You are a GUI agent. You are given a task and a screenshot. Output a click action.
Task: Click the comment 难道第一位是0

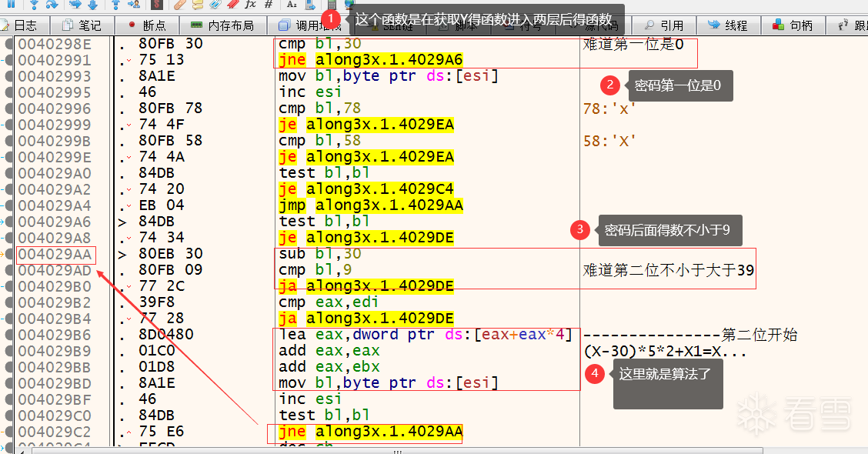[x=633, y=45]
